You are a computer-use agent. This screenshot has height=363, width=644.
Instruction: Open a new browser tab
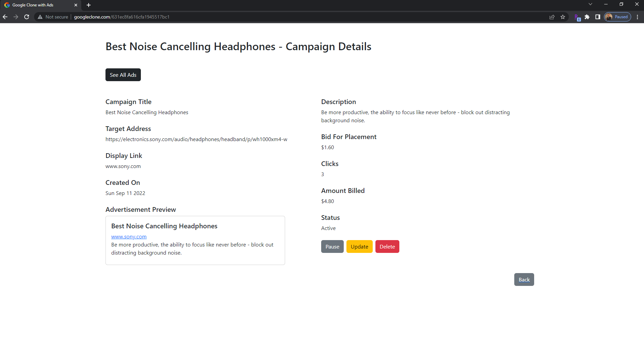(x=89, y=5)
